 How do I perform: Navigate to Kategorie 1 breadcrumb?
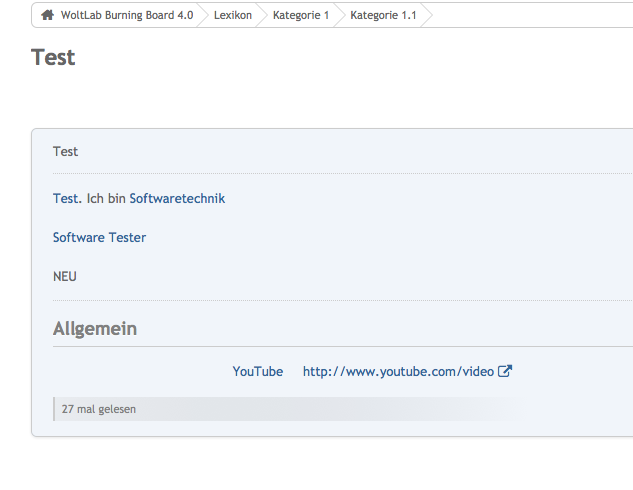(300, 15)
